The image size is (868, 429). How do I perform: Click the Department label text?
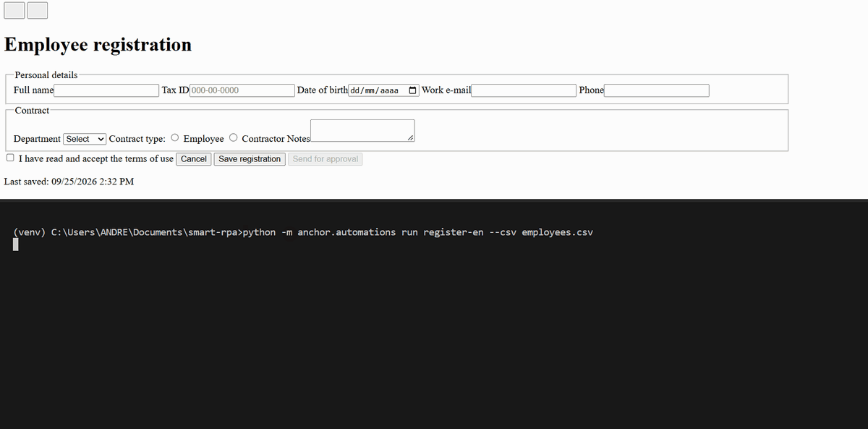pos(38,139)
